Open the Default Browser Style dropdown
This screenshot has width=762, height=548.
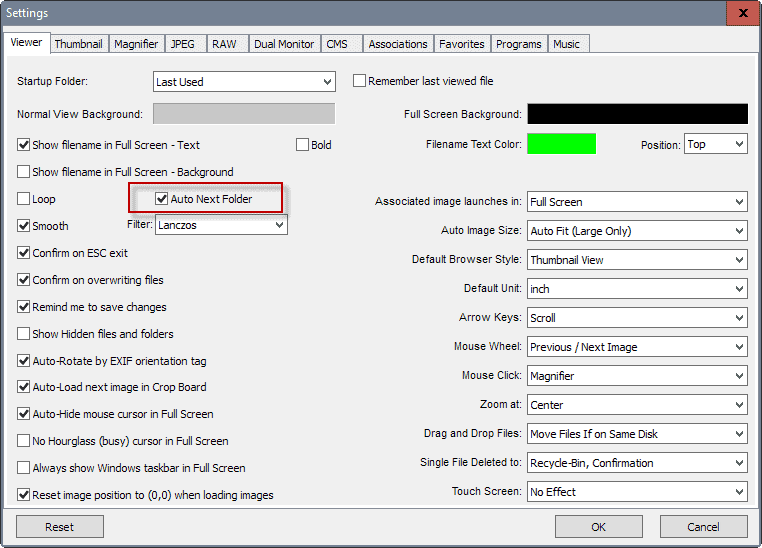tap(638, 260)
